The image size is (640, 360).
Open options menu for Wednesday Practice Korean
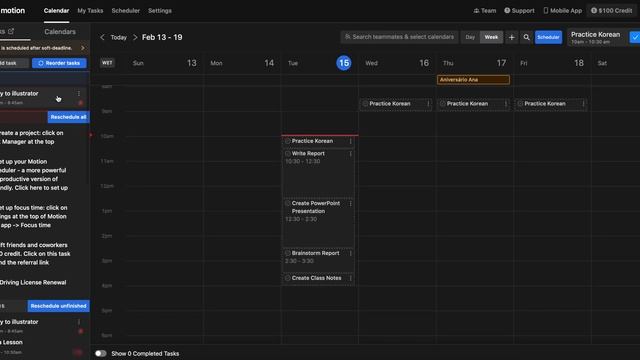pyautogui.click(x=428, y=104)
